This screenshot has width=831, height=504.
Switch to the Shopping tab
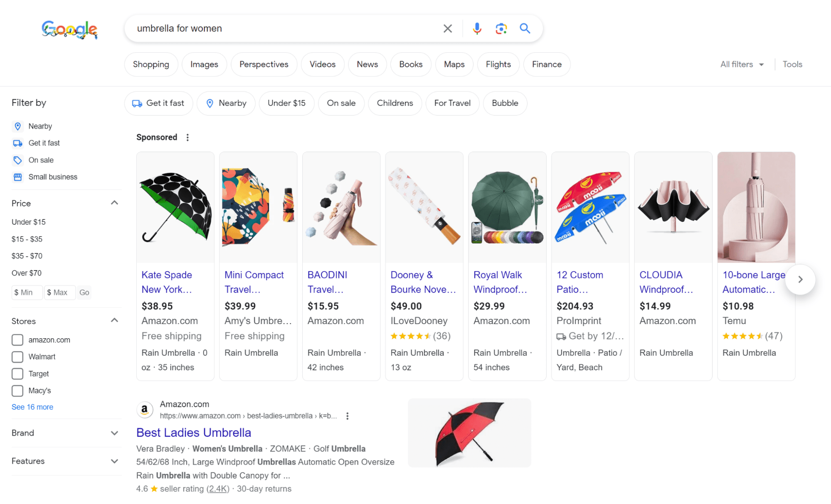point(151,64)
